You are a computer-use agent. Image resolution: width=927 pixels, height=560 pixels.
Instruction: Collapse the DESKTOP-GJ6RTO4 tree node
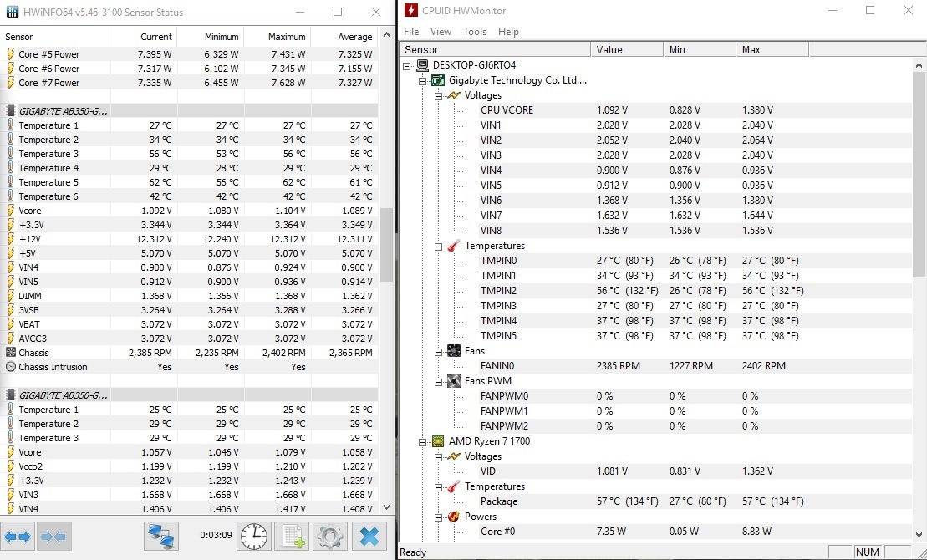click(x=407, y=66)
